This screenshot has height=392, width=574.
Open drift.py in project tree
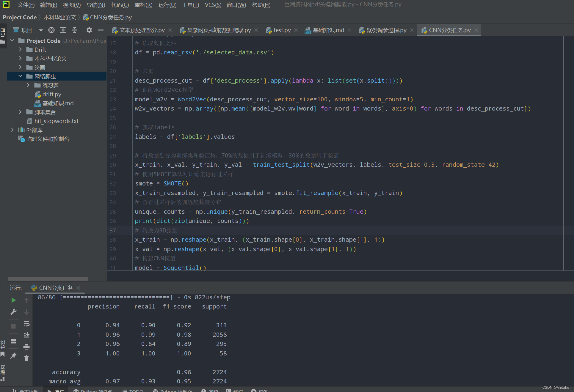tap(52, 94)
